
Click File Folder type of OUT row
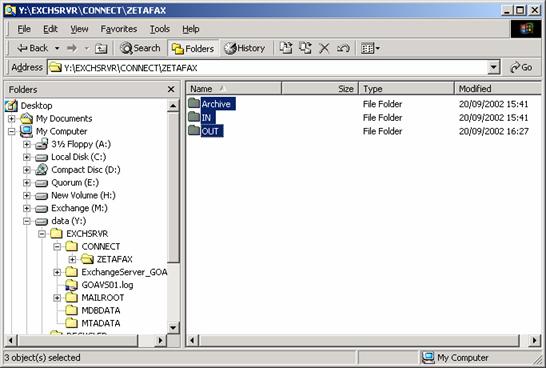(x=382, y=131)
